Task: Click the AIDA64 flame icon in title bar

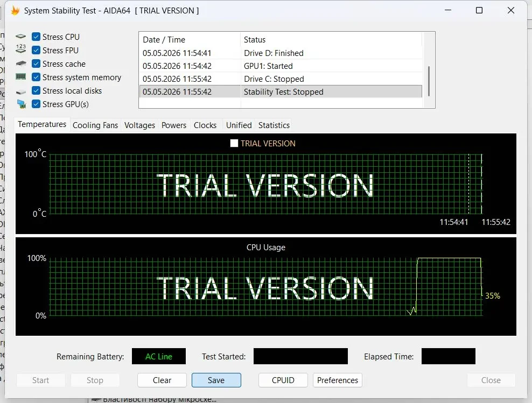Action: coord(15,11)
